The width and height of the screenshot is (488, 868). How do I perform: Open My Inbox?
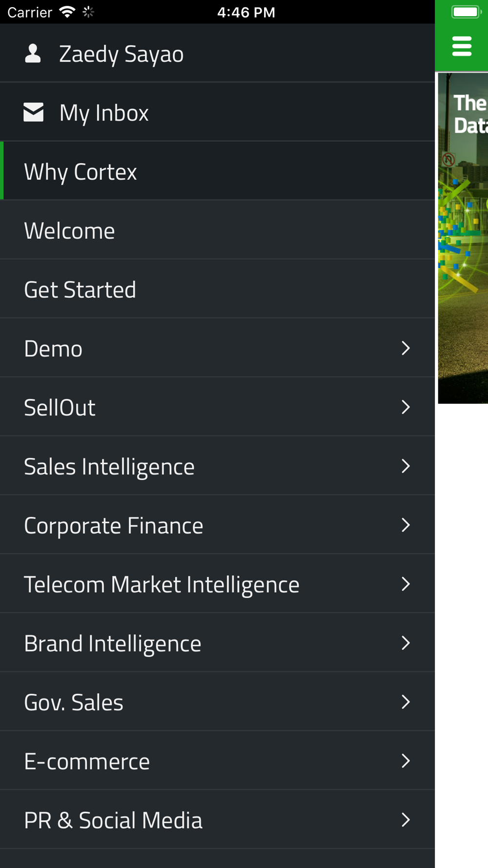103,113
